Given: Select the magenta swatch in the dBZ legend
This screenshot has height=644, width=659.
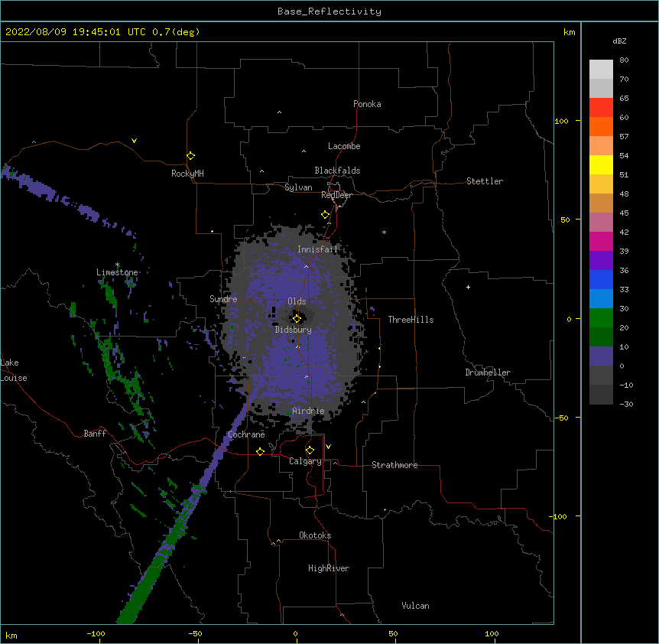Looking at the screenshot, I should [x=601, y=241].
